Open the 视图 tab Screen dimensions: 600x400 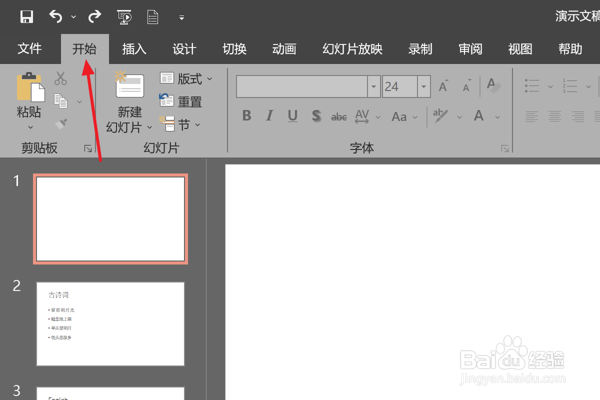[520, 49]
